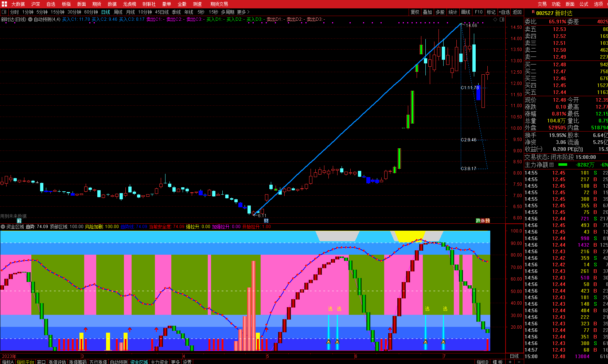Open 设置 in the bottom indicator bar
This screenshot has width=608, height=364.
pyautogui.click(x=187, y=362)
